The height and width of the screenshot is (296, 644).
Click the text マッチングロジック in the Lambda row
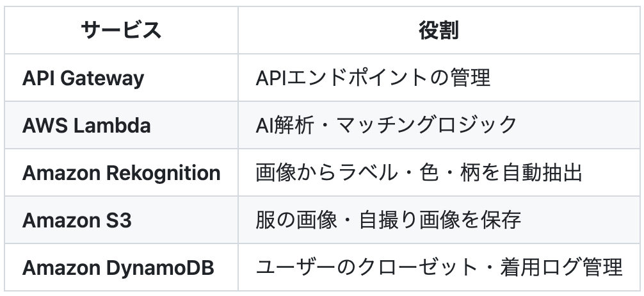[434, 126]
